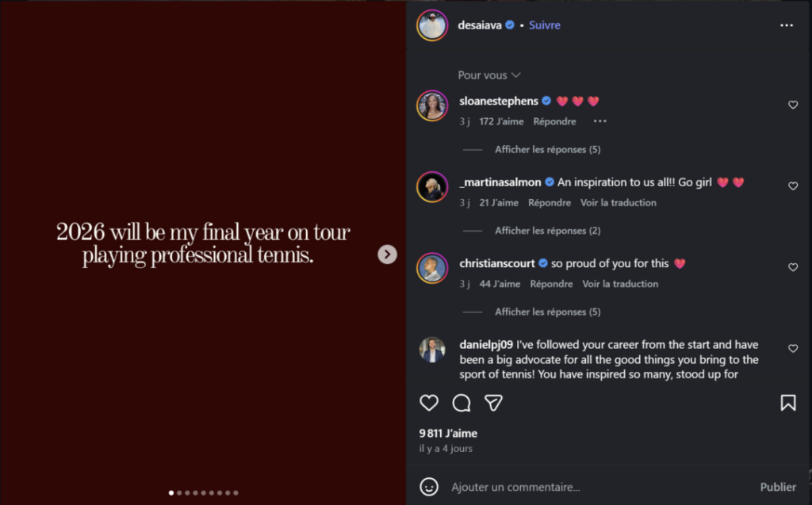Screen dimensions: 812x505
Task: Like the christianscourt comment
Action: [793, 267]
